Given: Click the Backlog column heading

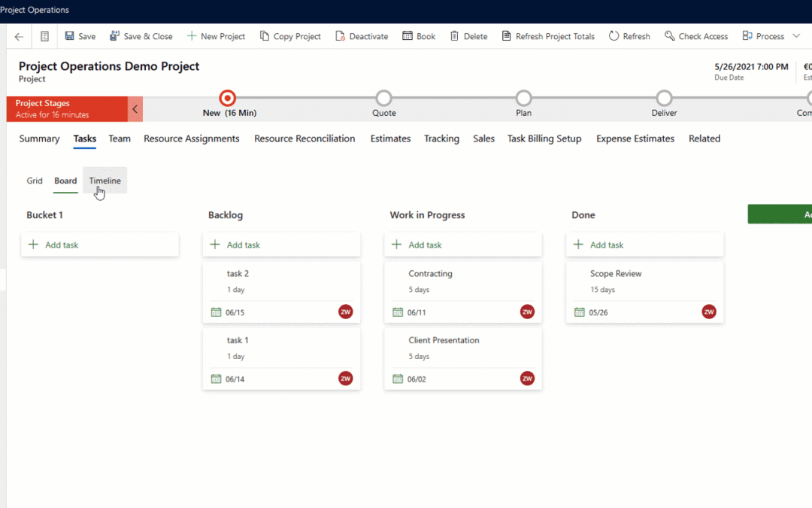Looking at the screenshot, I should tap(226, 214).
